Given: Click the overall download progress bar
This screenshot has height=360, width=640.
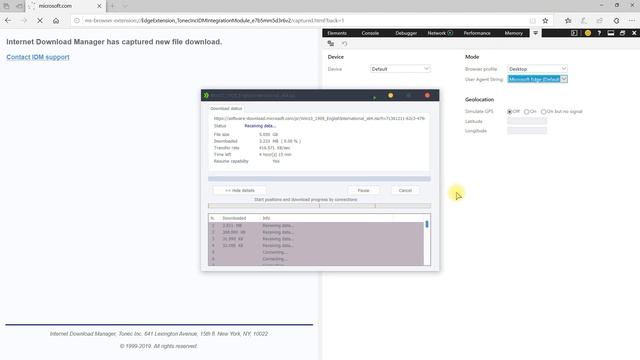Looking at the screenshot, I should click(319, 179).
